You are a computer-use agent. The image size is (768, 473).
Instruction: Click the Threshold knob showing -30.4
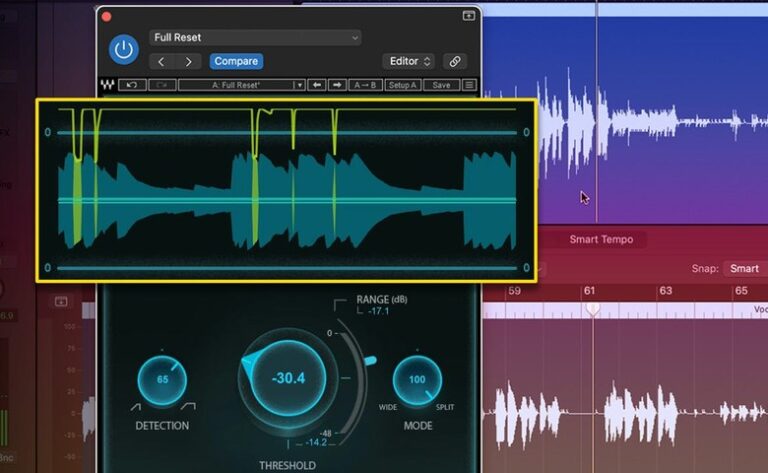point(288,378)
